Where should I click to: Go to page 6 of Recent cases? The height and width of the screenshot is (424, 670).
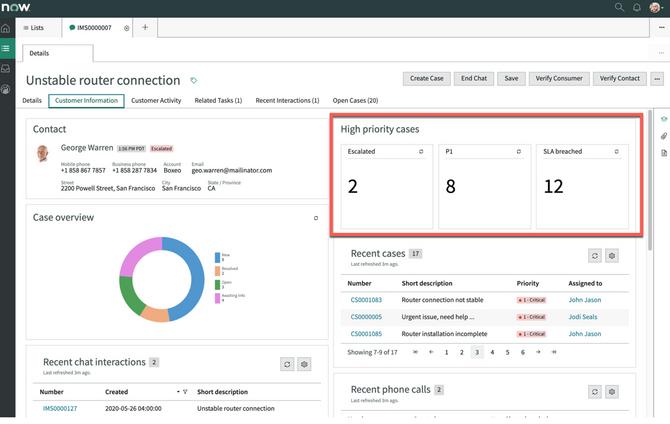(x=523, y=352)
